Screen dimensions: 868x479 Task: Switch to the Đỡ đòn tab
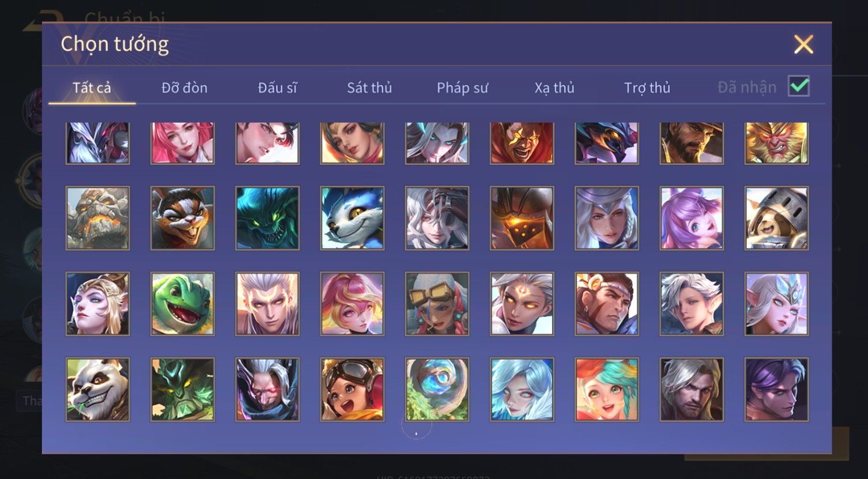pyautogui.click(x=184, y=88)
